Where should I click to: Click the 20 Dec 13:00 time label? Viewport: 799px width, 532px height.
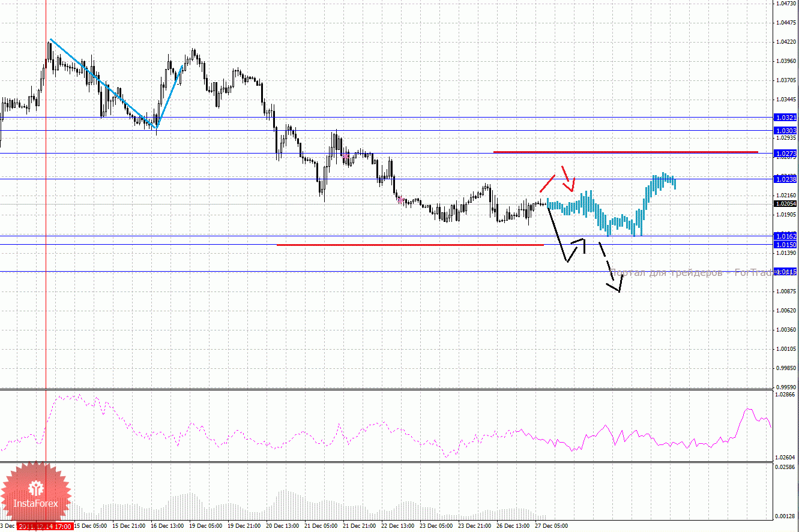283,526
